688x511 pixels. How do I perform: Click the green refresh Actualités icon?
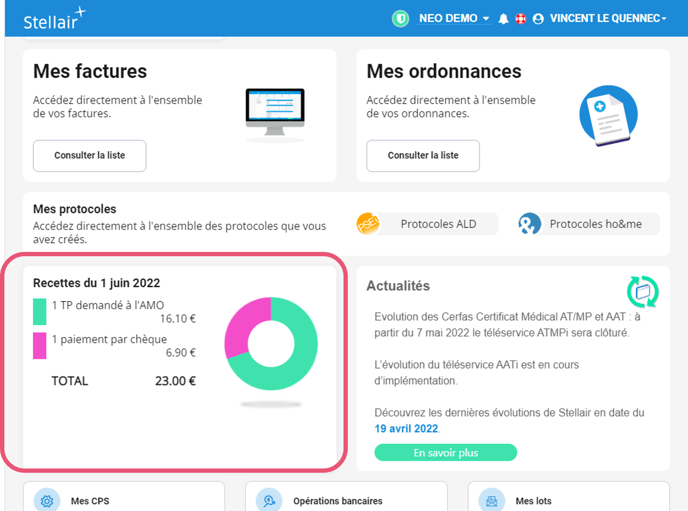[642, 291]
